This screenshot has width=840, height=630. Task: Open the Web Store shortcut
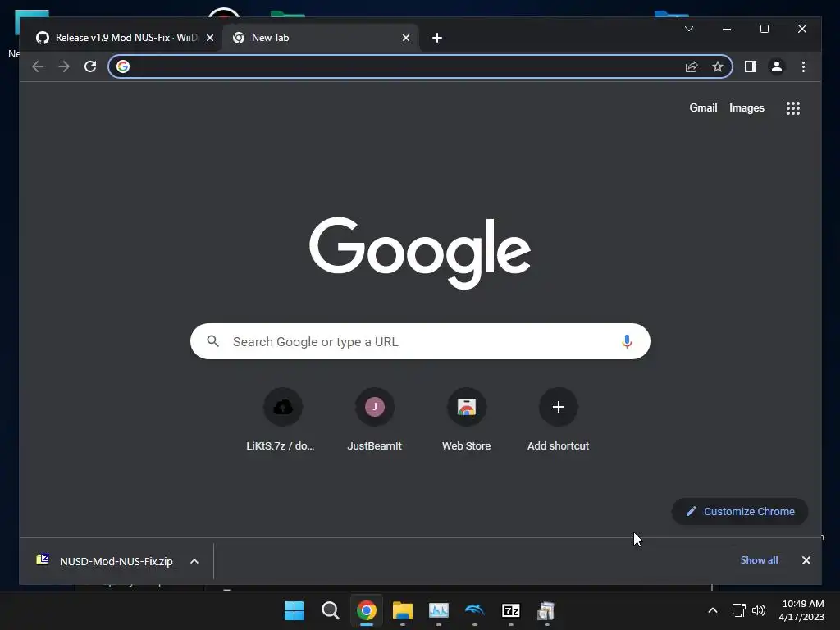(466, 419)
